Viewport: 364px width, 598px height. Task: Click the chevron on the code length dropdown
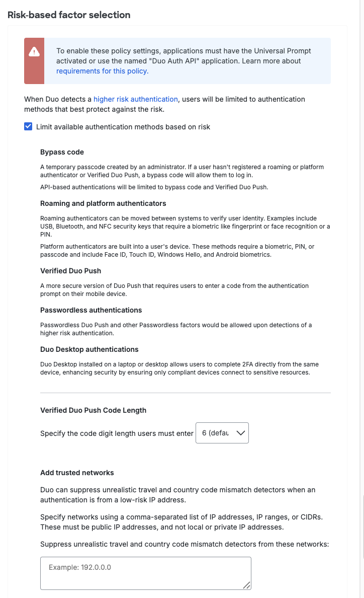point(240,433)
